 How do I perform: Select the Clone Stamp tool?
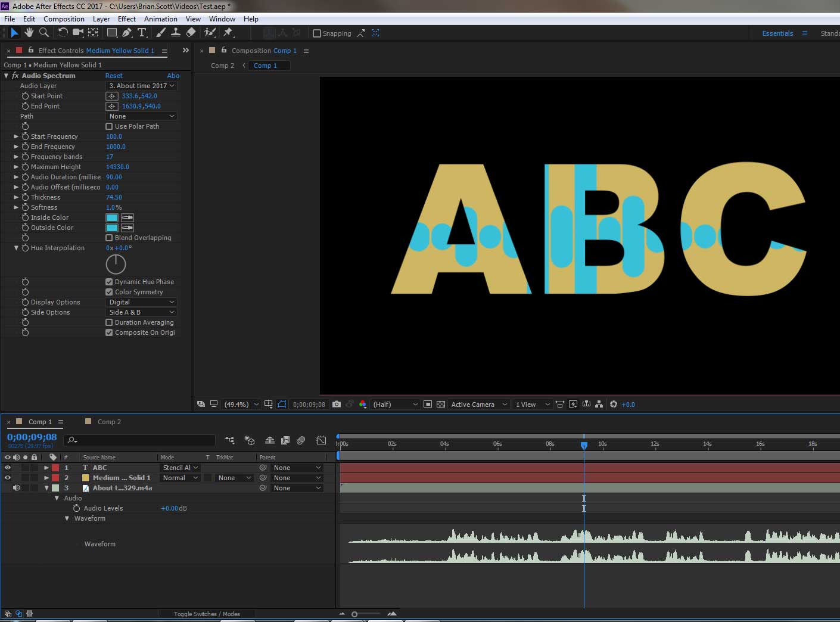click(x=176, y=33)
